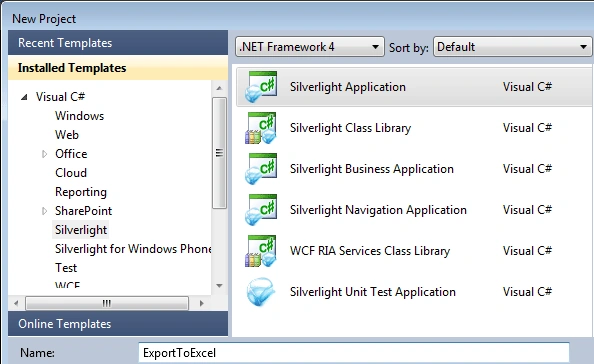Open the Online Templates section
This screenshot has height=364, width=594.
[118, 324]
